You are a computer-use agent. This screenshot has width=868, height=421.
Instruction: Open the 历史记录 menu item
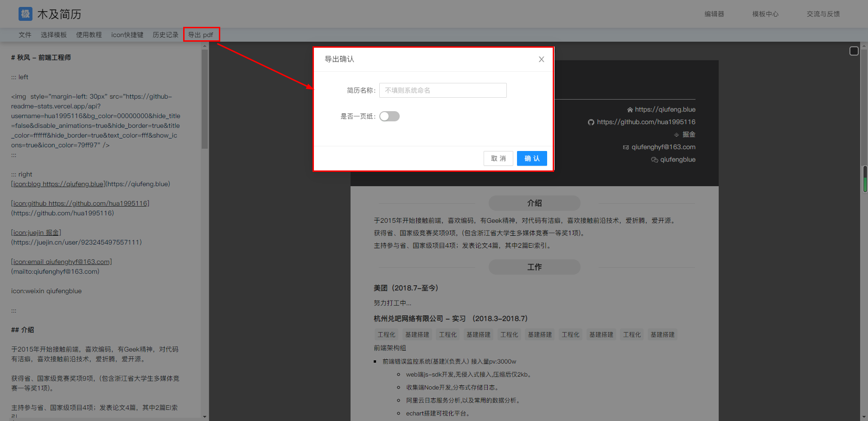coord(166,35)
